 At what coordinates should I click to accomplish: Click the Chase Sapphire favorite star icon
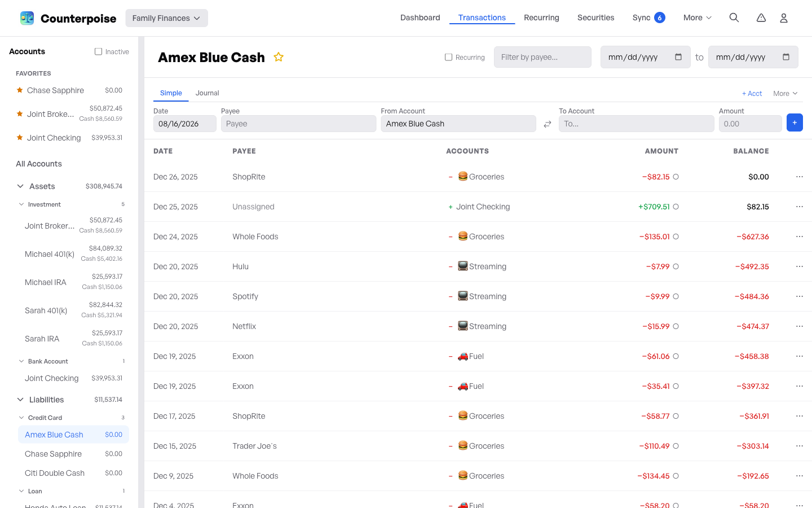click(20, 90)
